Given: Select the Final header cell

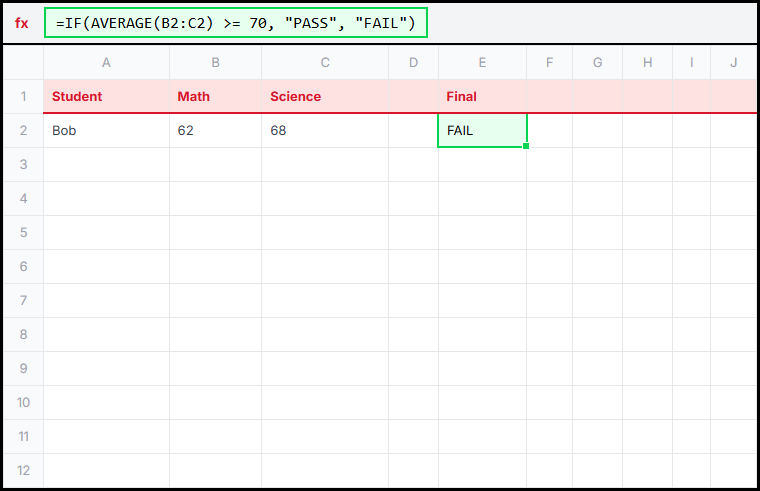Looking at the screenshot, I should click(482, 97).
